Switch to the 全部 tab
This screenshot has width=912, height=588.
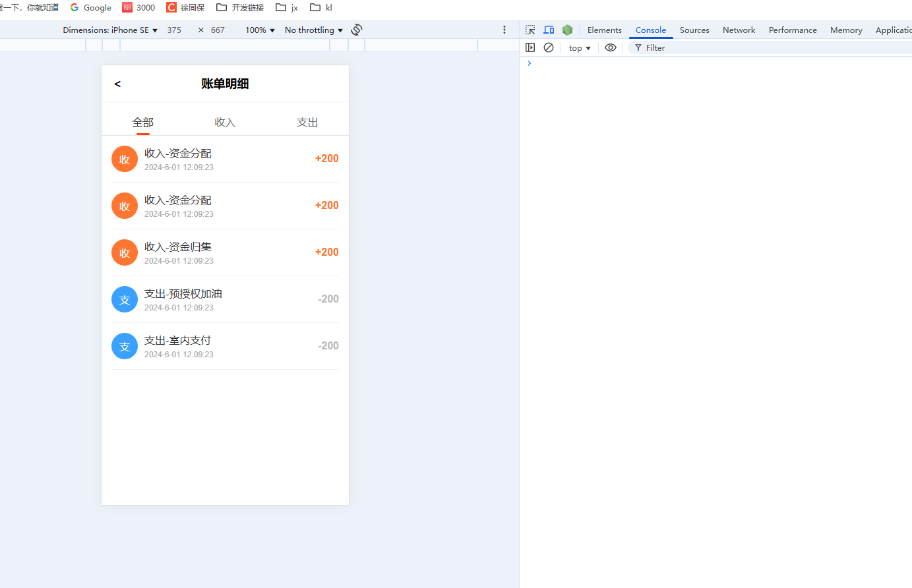[143, 122]
